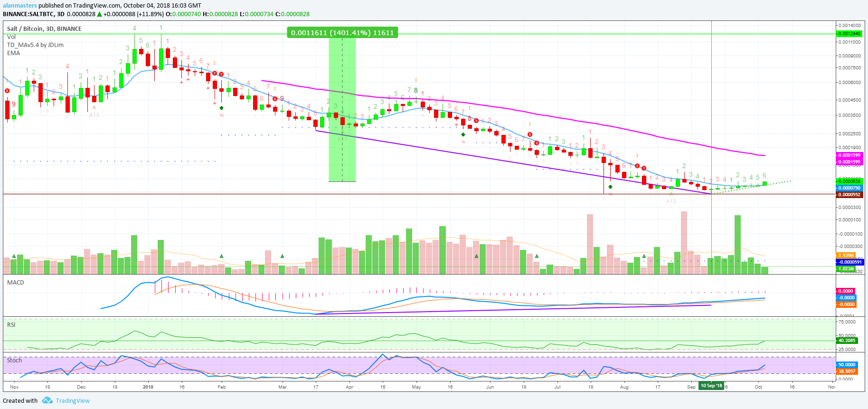Click the Vol indicator legend label
868x409 pixels.
(11, 37)
